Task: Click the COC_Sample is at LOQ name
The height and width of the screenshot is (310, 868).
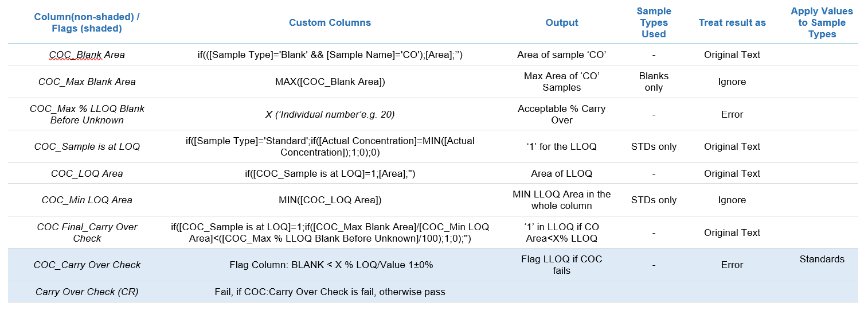Action: click(87, 147)
